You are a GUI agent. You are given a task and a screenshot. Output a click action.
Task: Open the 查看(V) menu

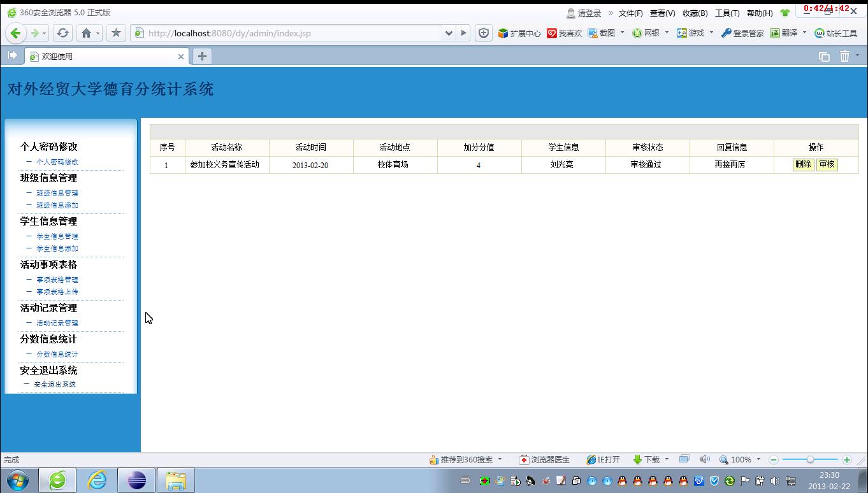(x=662, y=13)
